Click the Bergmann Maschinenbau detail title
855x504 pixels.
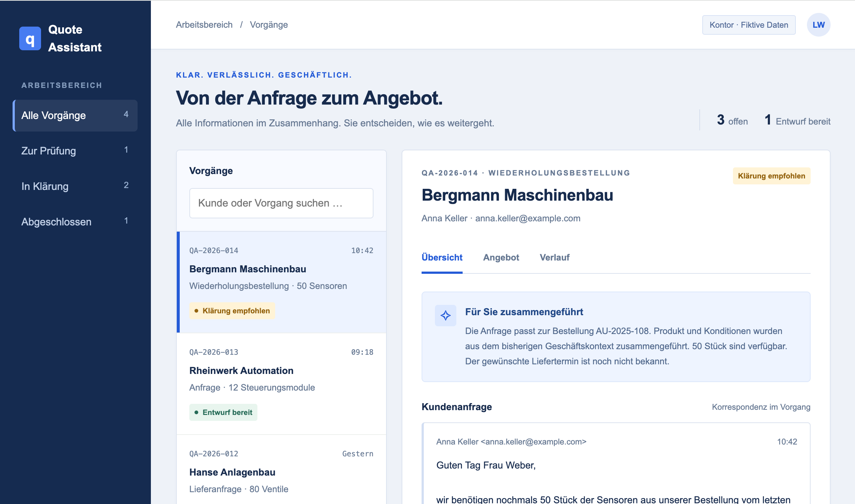[517, 195]
